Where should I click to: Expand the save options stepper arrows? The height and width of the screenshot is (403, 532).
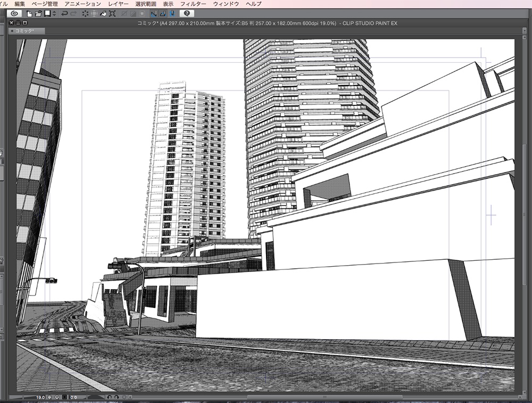point(54,14)
